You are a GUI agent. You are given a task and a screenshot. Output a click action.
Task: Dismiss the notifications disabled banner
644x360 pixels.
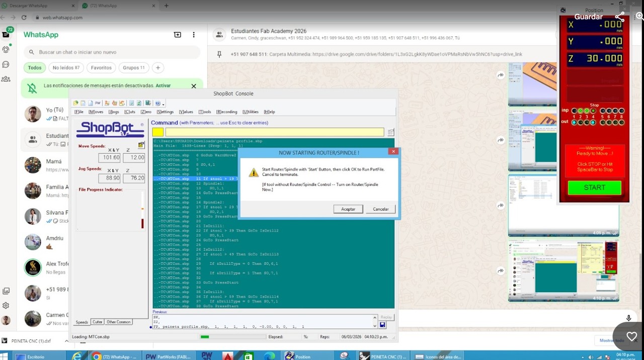click(194, 86)
